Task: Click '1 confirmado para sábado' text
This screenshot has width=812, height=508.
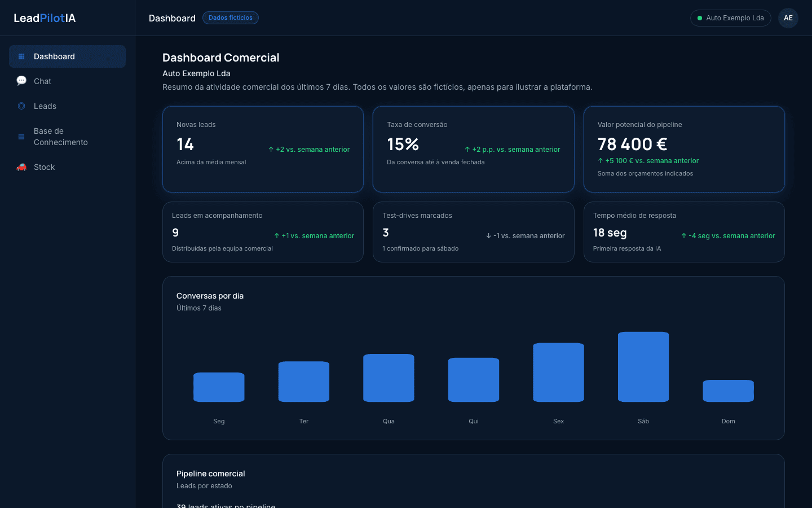Action: click(420, 248)
